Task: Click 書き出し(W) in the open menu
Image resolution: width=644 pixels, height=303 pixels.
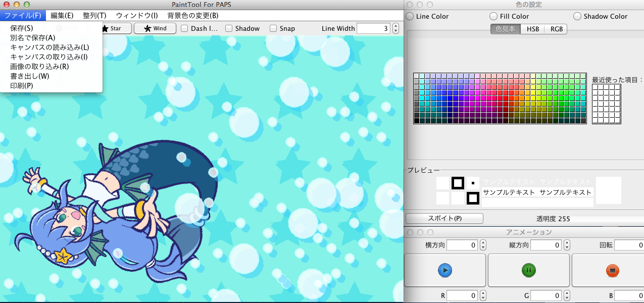Action: 30,76
